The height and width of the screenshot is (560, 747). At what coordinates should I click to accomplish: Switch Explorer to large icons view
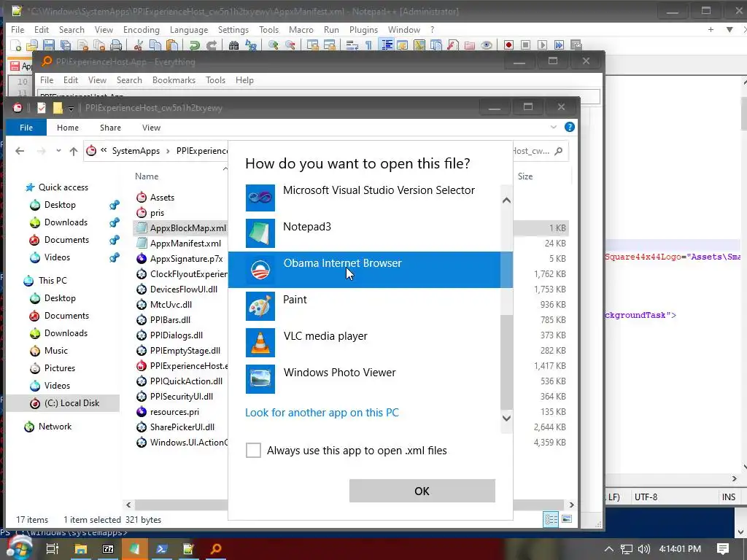pos(566,519)
